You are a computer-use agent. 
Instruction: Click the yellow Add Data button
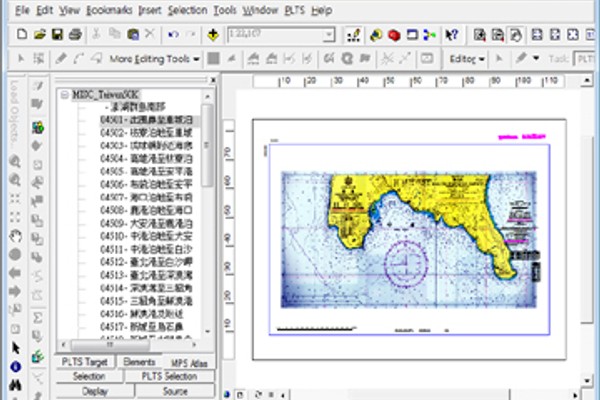tap(213, 34)
